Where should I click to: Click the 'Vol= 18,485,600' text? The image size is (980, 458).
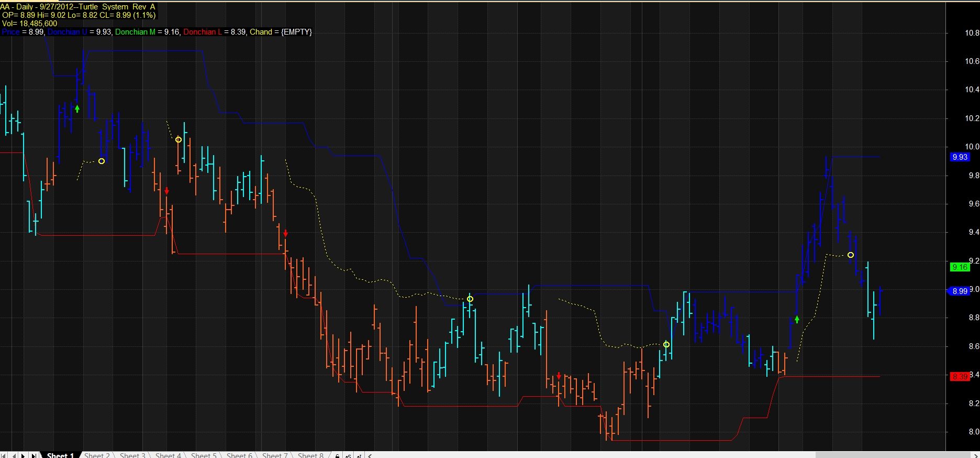(x=29, y=24)
